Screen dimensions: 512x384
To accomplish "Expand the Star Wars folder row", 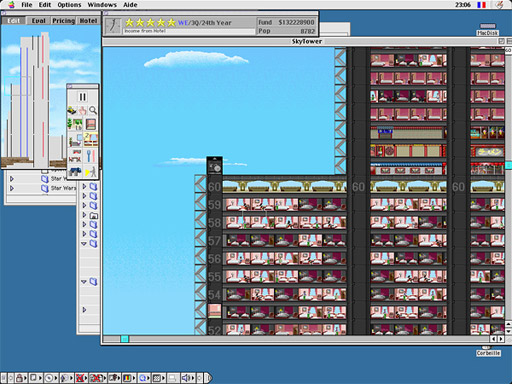I will (x=12, y=188).
